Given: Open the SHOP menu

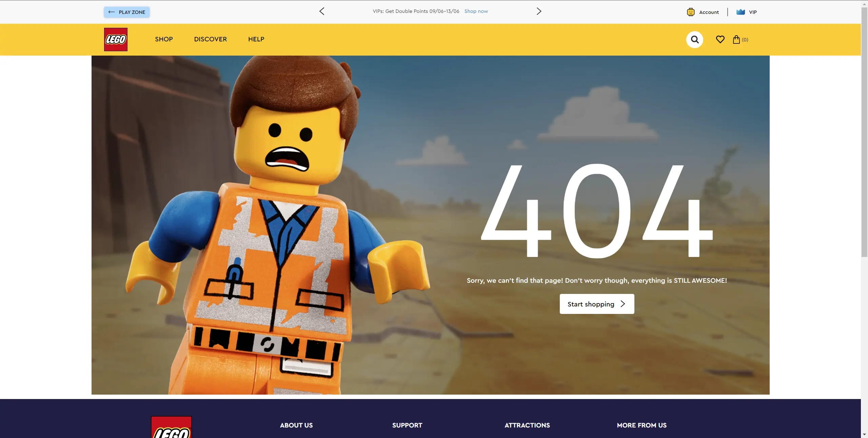Looking at the screenshot, I should 164,39.
